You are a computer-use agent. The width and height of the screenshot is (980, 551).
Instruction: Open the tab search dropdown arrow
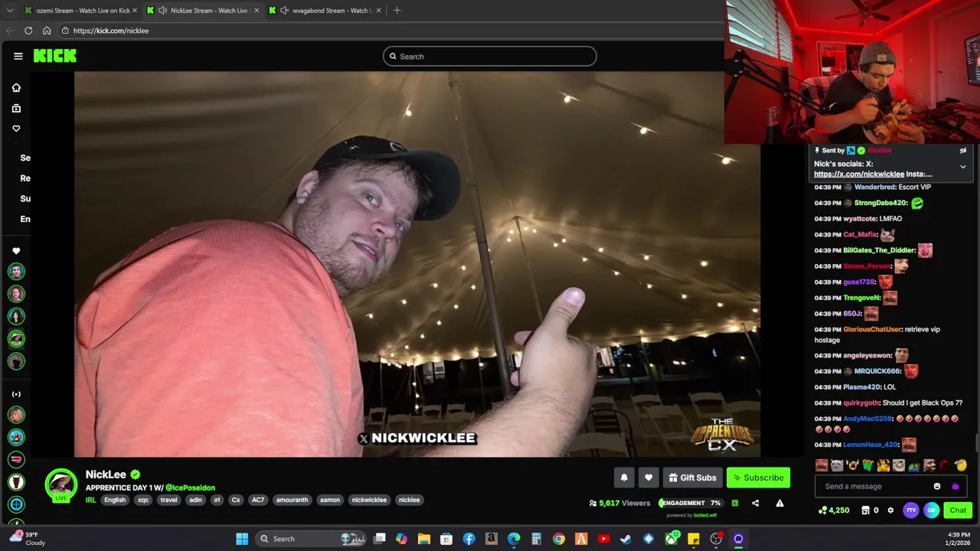(10, 10)
